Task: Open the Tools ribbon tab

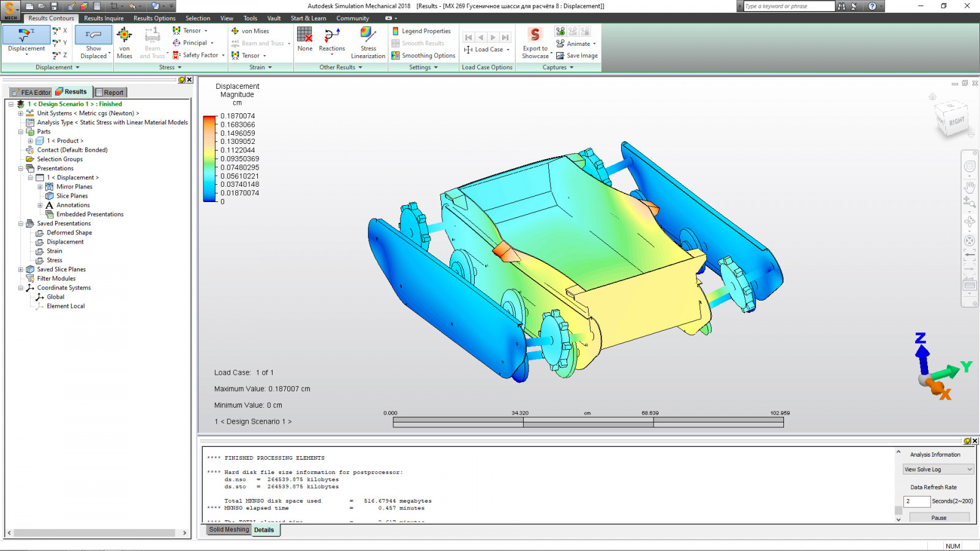Action: [250, 18]
